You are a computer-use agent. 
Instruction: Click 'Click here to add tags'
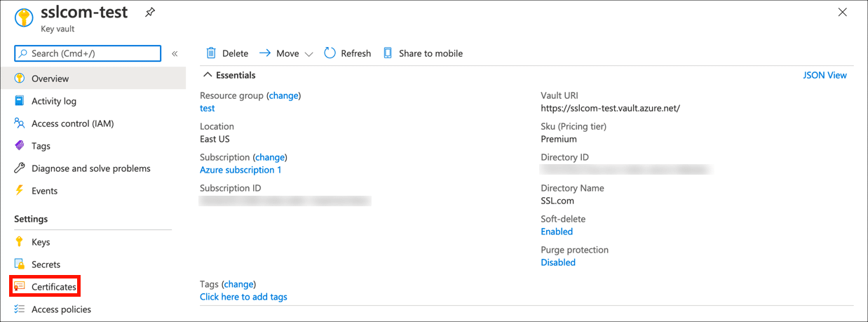pos(243,297)
